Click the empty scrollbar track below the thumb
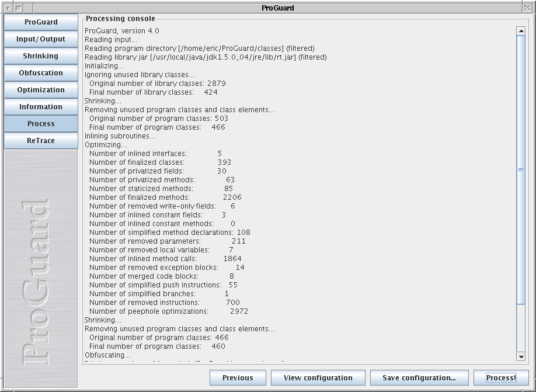 (521, 327)
